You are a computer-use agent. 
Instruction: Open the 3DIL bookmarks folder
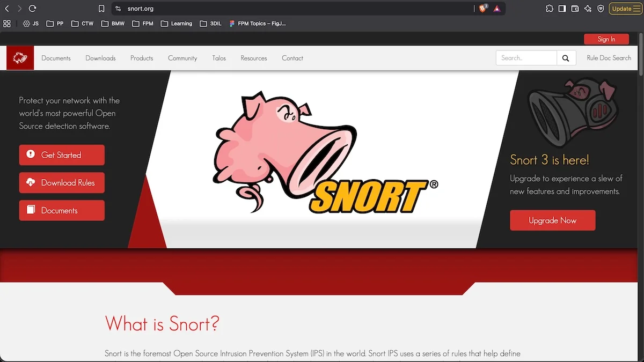pos(210,24)
